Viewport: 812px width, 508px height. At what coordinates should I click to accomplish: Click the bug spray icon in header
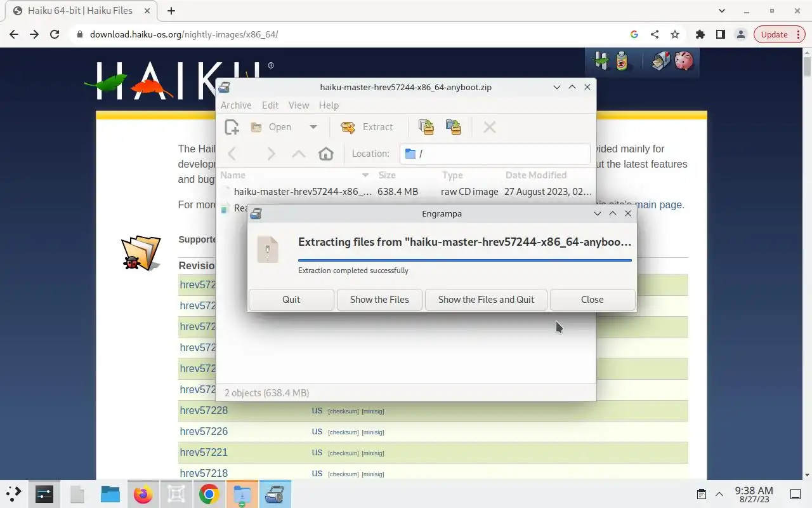tap(622, 61)
